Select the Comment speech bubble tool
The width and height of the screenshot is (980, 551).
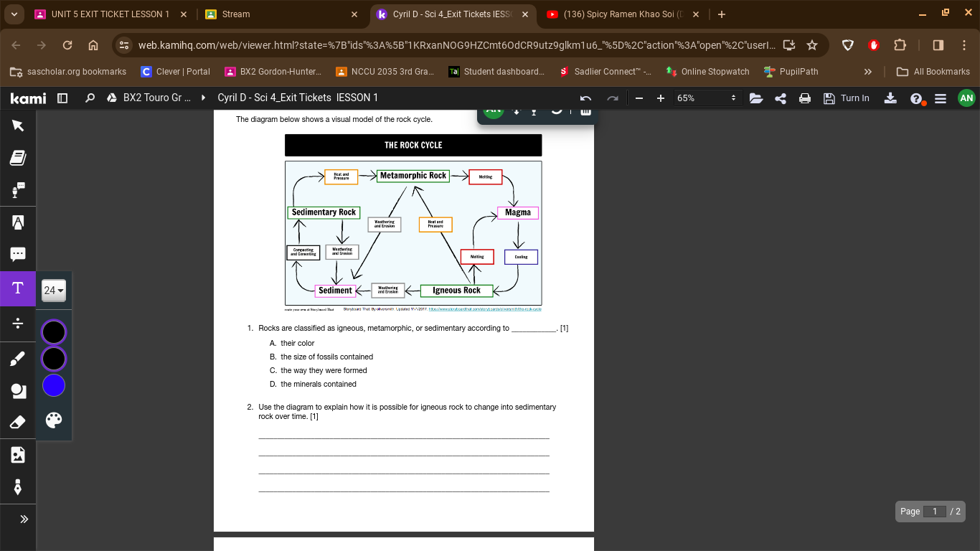click(18, 254)
